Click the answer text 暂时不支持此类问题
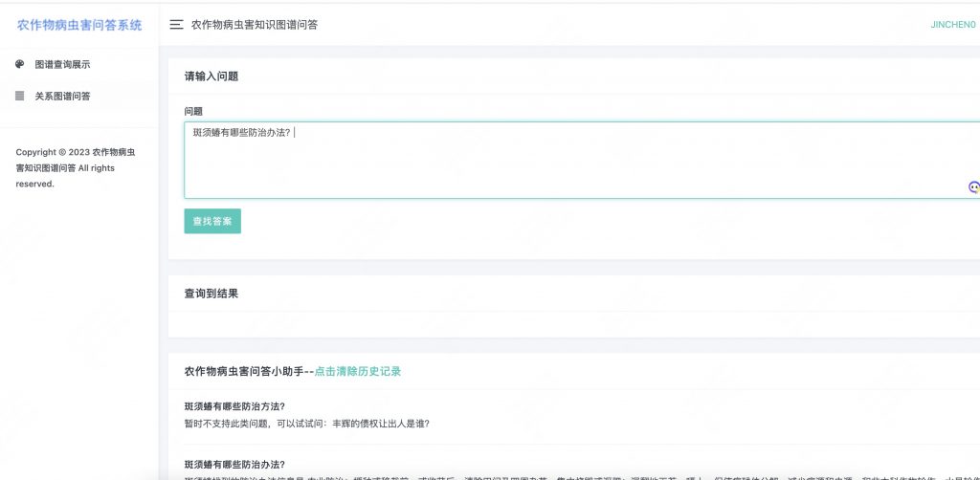Viewport: 980px width, 480px height. (307, 424)
